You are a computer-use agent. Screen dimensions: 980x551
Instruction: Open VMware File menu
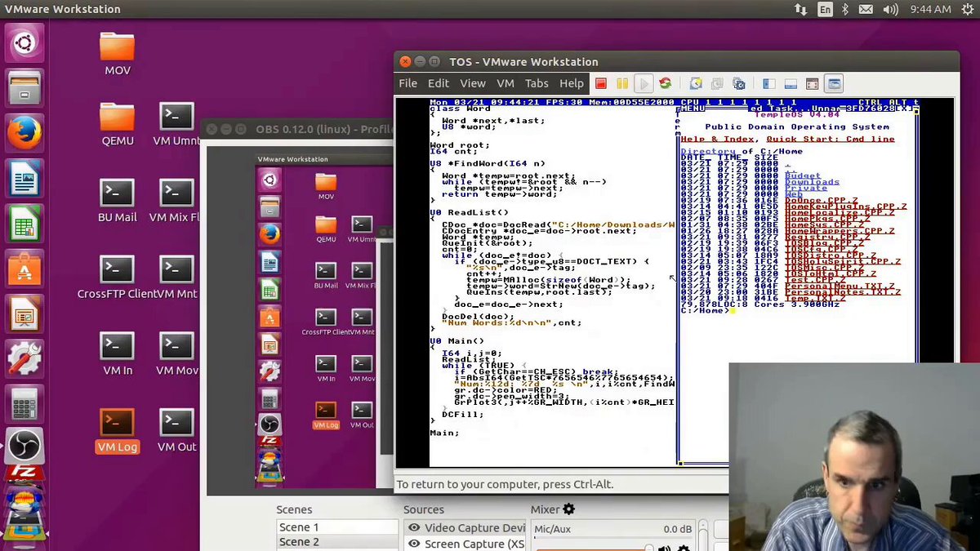[408, 83]
